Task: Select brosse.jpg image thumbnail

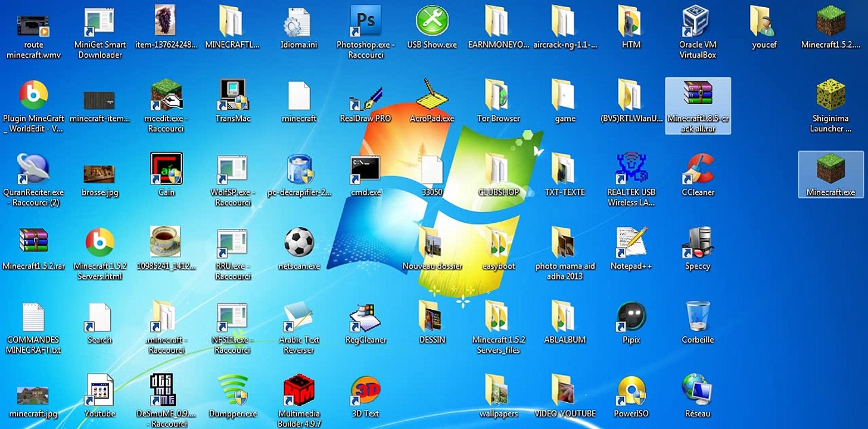Action: coord(99,174)
